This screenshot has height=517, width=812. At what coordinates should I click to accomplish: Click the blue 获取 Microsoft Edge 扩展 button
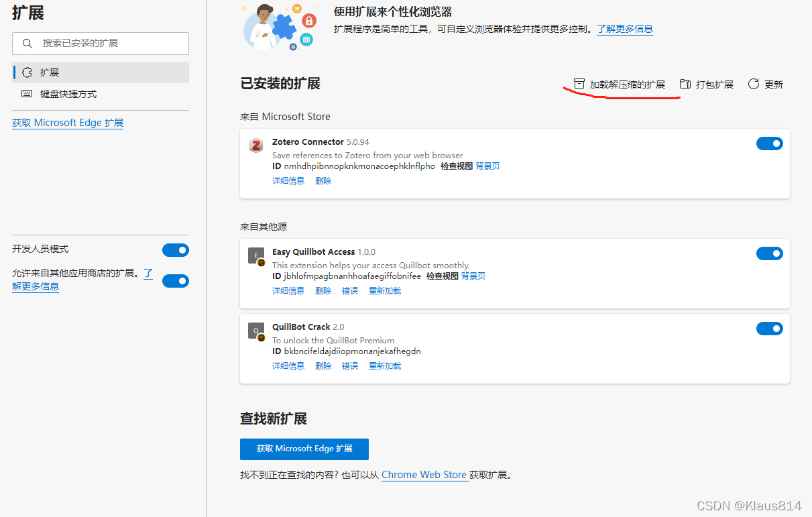click(x=304, y=449)
